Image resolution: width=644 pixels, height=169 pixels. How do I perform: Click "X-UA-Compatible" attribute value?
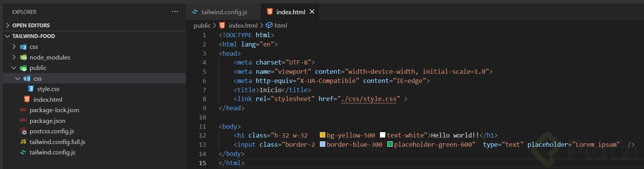(328, 81)
